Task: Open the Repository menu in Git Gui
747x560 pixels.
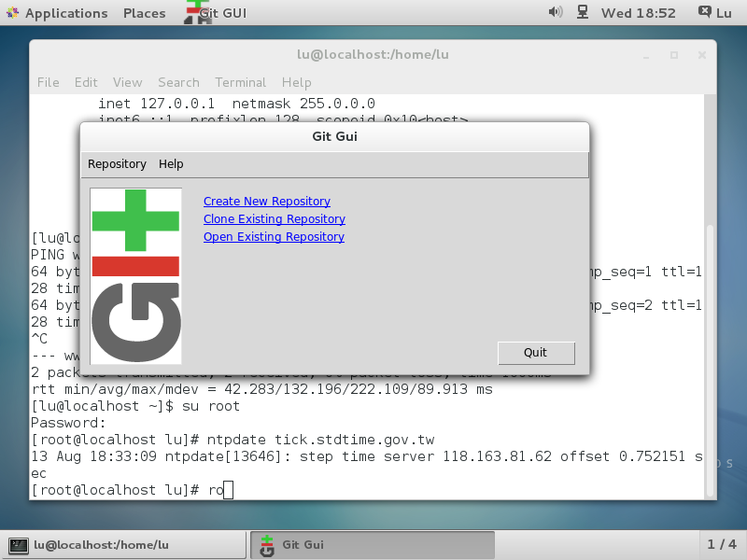Action: coord(117,164)
